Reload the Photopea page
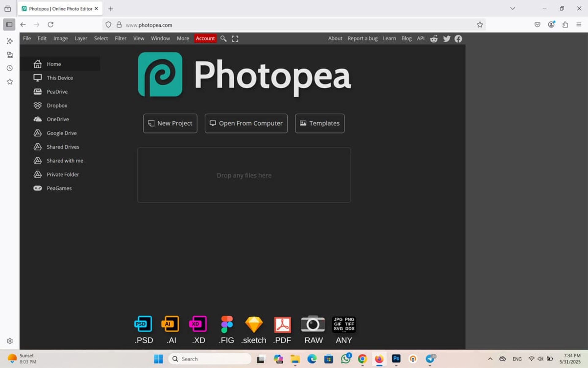The image size is (588, 368). coord(51,25)
